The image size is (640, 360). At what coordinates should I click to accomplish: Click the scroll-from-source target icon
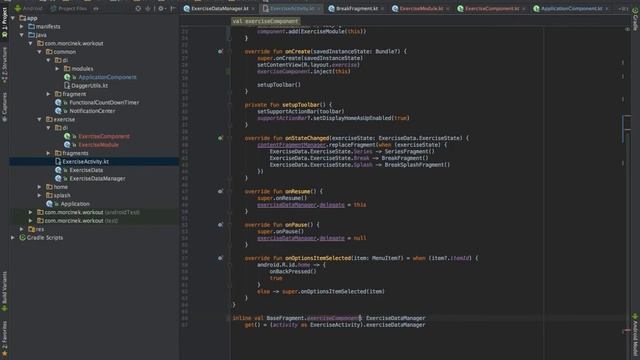click(x=138, y=8)
